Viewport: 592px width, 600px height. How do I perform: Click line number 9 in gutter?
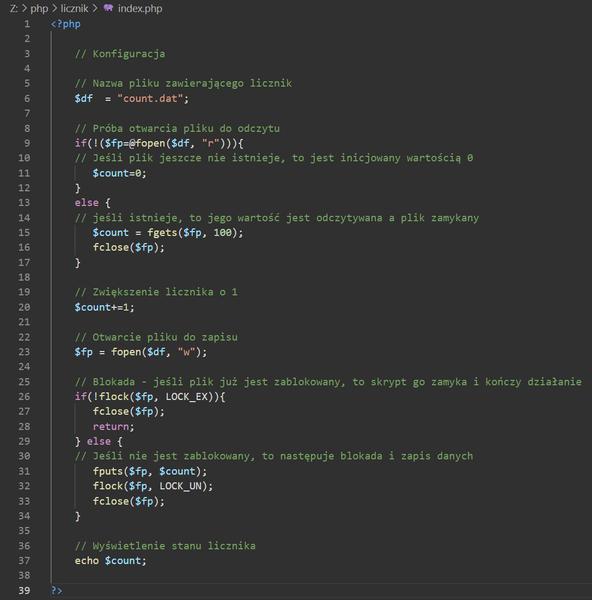(27, 143)
